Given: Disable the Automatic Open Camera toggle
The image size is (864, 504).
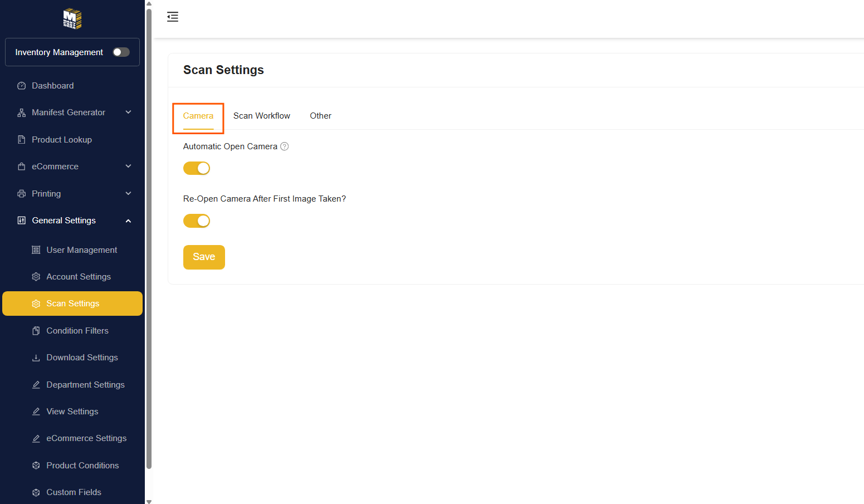Looking at the screenshot, I should click(197, 168).
